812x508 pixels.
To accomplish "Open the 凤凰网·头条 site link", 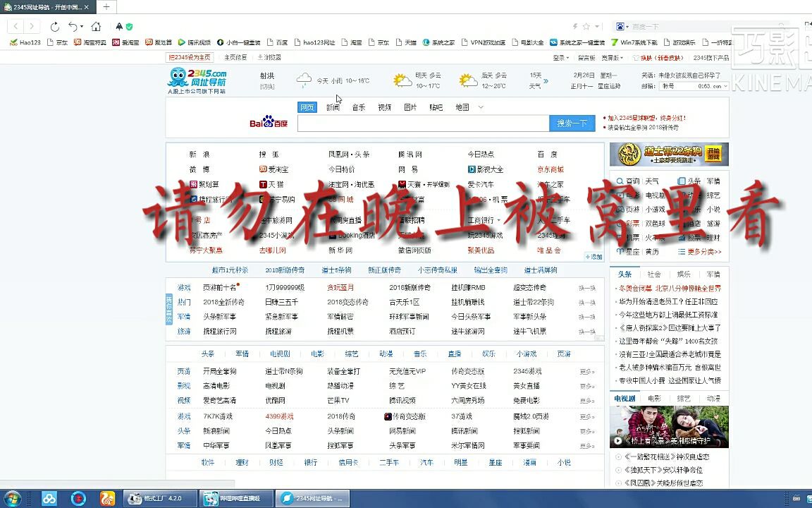I will pyautogui.click(x=349, y=155).
